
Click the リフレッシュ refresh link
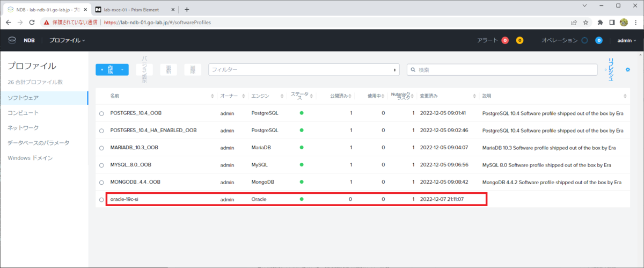pyautogui.click(x=610, y=69)
